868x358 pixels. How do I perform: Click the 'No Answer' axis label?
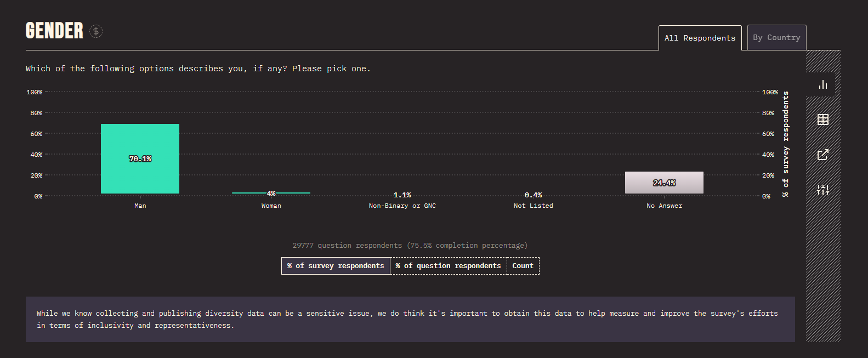pos(664,206)
